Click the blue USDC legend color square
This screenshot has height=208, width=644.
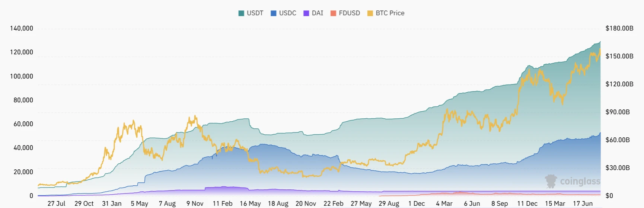274,13
